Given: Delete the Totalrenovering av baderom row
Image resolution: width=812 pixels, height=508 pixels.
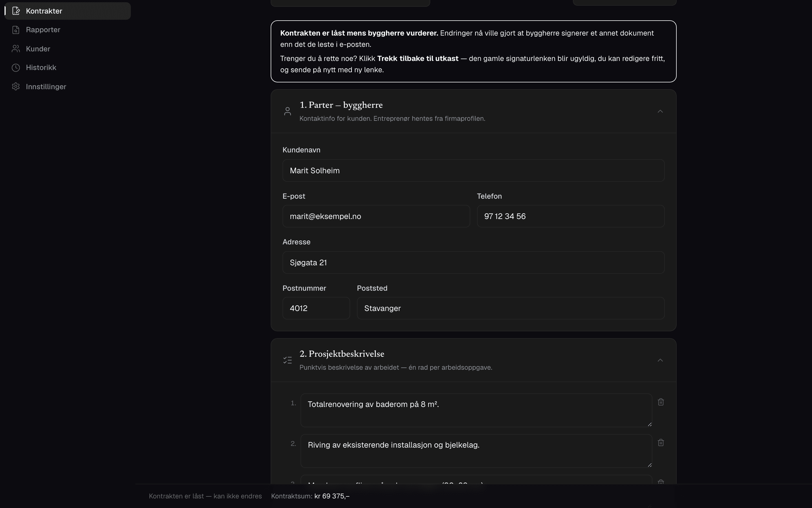Looking at the screenshot, I should tap(661, 402).
